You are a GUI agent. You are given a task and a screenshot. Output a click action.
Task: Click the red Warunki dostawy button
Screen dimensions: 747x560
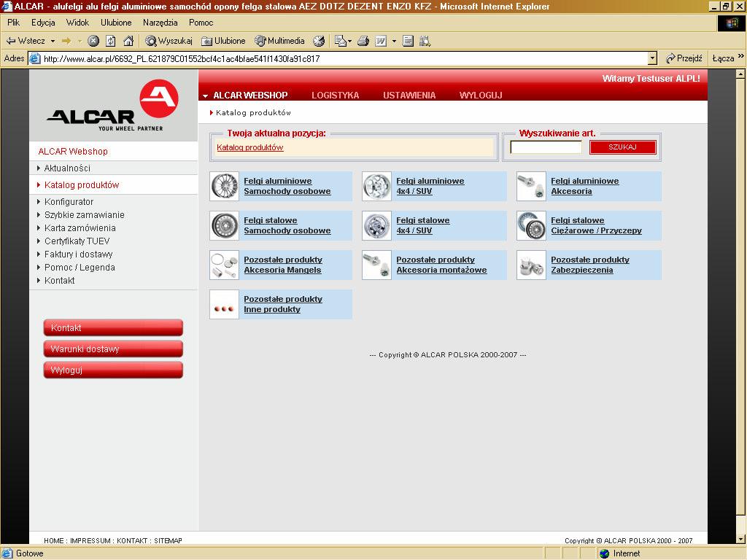(x=113, y=349)
